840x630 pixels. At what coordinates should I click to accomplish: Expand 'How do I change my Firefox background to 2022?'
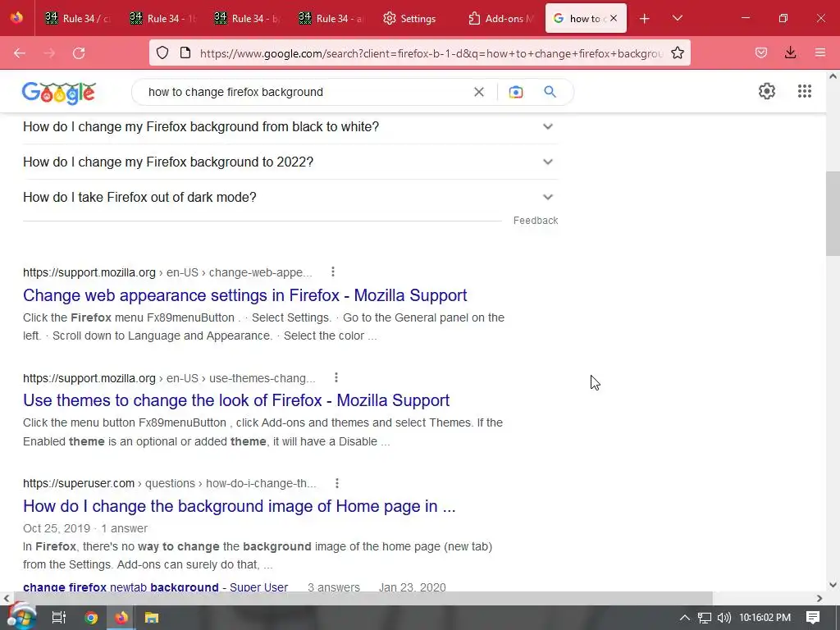tap(290, 162)
